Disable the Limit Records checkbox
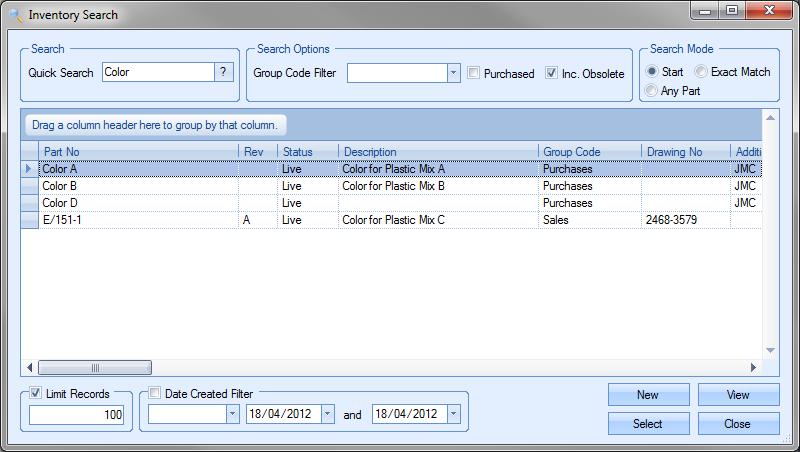 37,394
